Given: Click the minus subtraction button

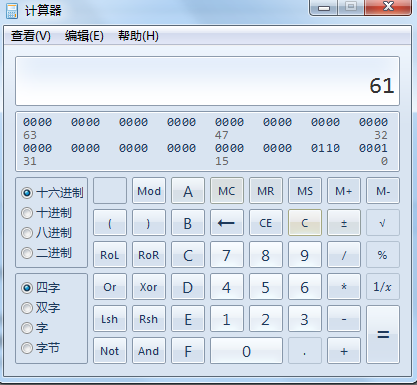Looking at the screenshot, I should (x=344, y=319).
